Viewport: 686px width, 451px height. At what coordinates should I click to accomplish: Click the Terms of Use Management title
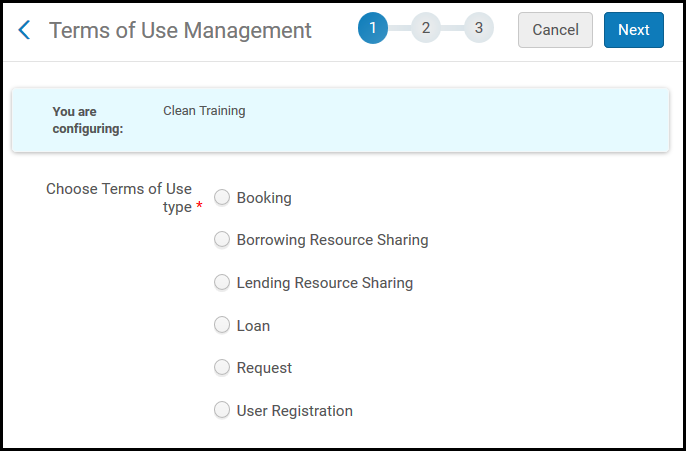[x=180, y=30]
